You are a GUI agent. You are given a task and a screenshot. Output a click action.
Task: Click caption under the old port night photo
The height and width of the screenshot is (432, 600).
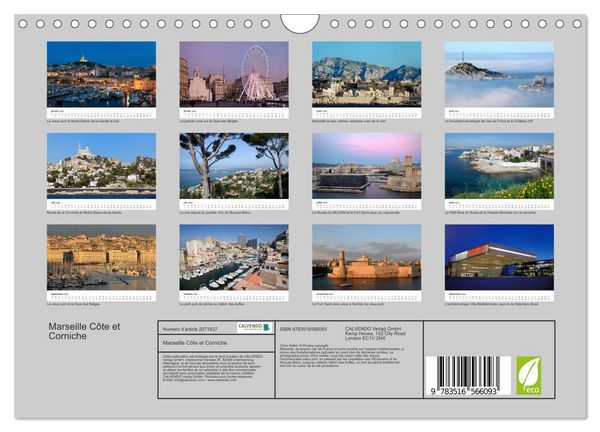[x=83, y=121]
